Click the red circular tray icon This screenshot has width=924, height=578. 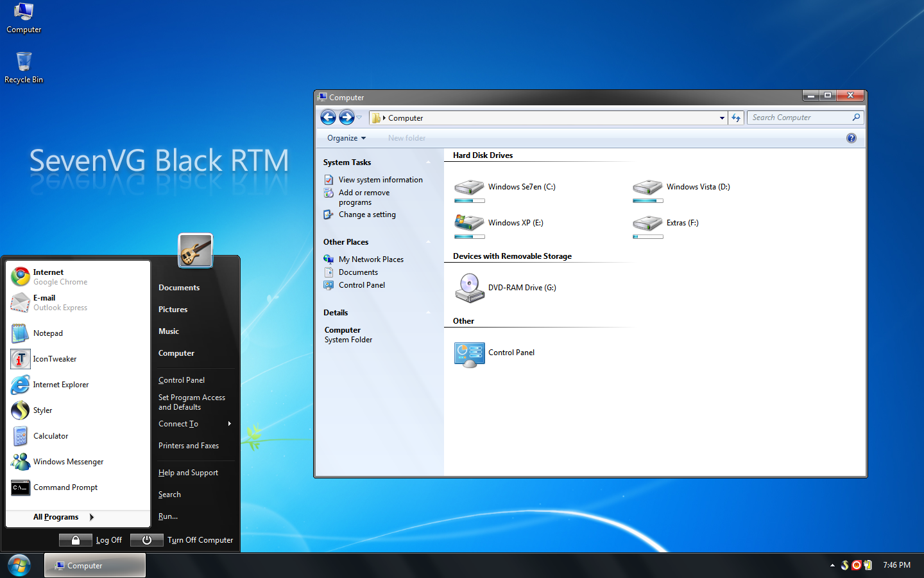(857, 565)
